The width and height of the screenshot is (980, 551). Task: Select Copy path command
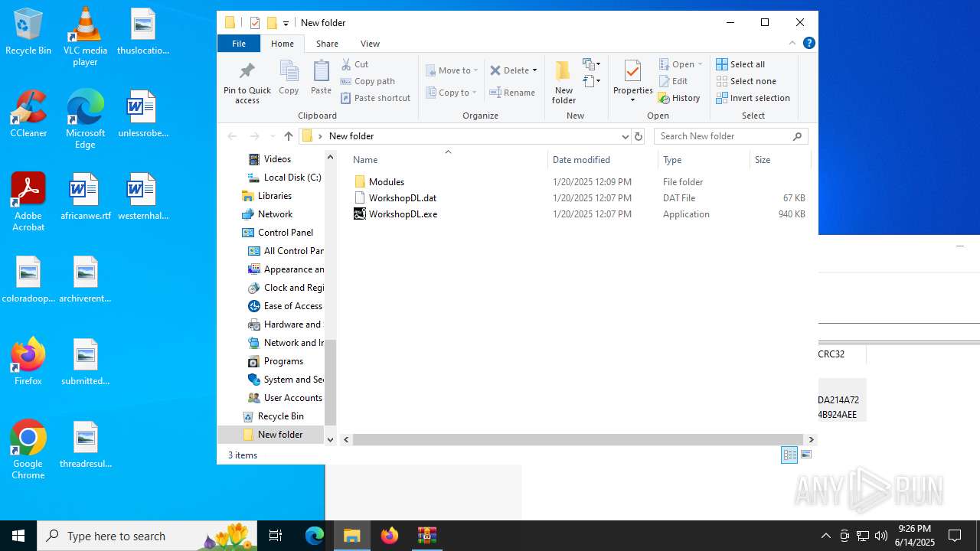click(367, 81)
